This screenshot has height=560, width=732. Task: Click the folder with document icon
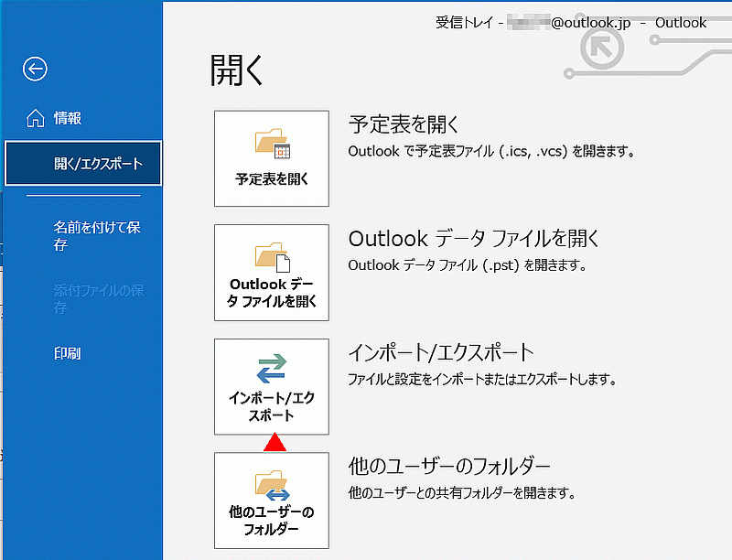pyautogui.click(x=273, y=257)
